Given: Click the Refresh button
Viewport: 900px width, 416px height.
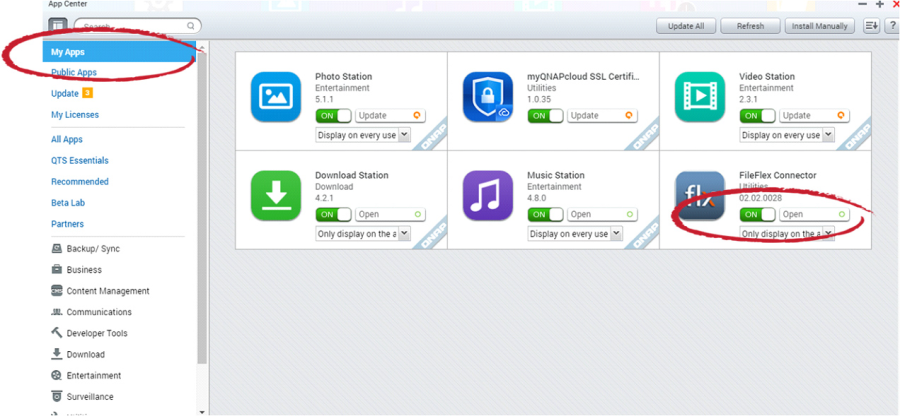Looking at the screenshot, I should pyautogui.click(x=750, y=26).
